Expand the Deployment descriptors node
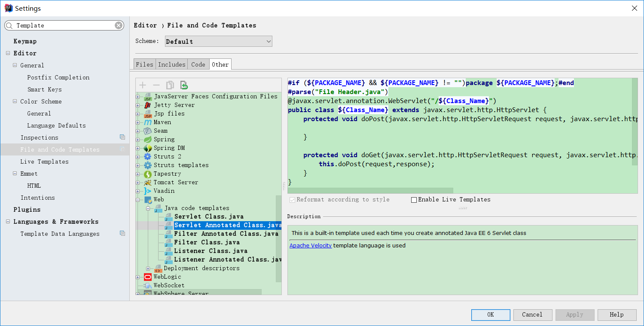 tap(148, 268)
